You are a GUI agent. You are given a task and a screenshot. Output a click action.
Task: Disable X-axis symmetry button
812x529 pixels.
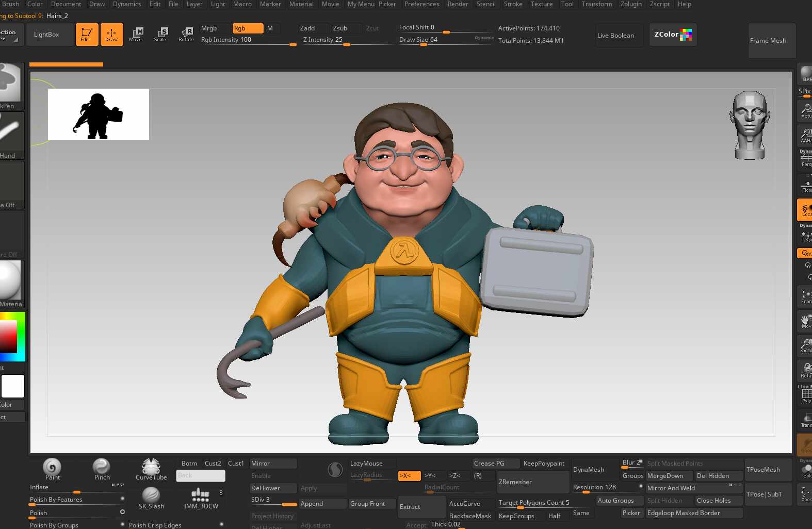[x=409, y=476]
